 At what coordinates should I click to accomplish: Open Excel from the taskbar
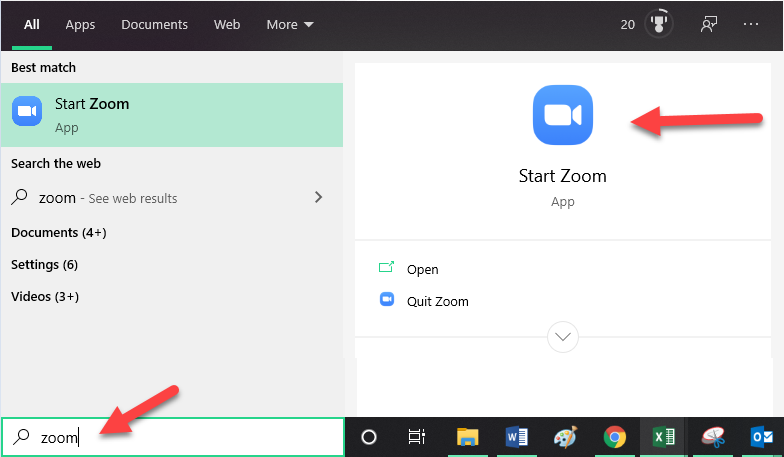point(663,437)
